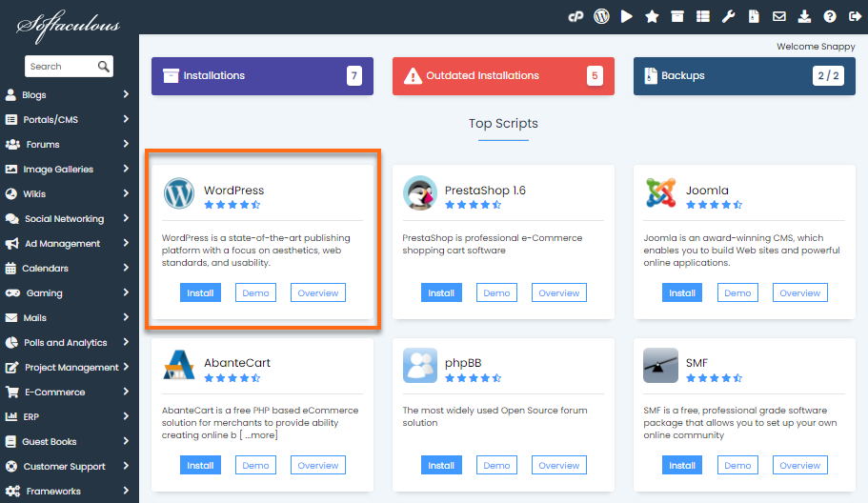This screenshot has width=868, height=503.
Task: Click the AbanteCart logo icon
Action: [179, 365]
